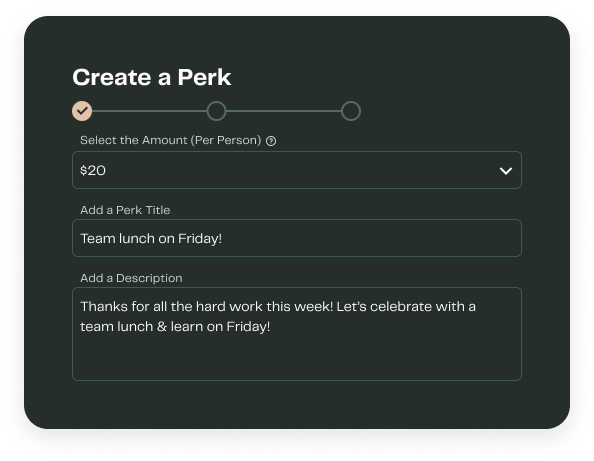Jump to the second step circle
The height and width of the screenshot is (461, 594).
pyautogui.click(x=216, y=111)
